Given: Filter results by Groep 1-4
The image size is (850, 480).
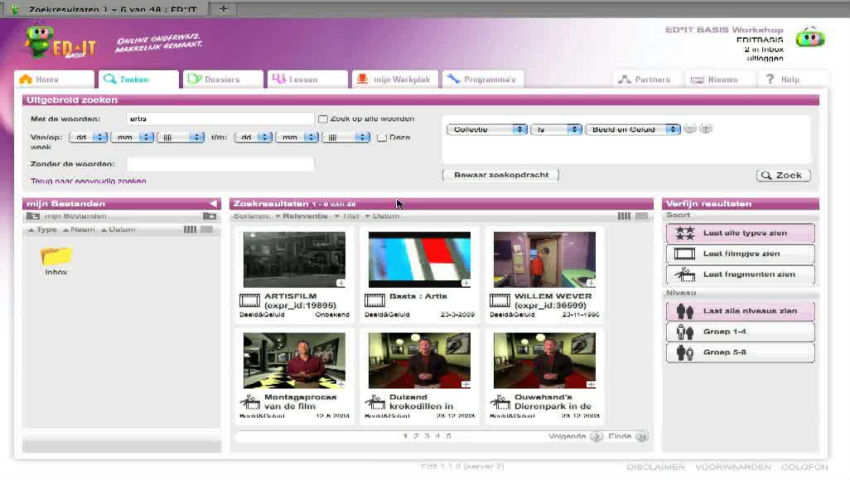Looking at the screenshot, I should tap(740, 332).
